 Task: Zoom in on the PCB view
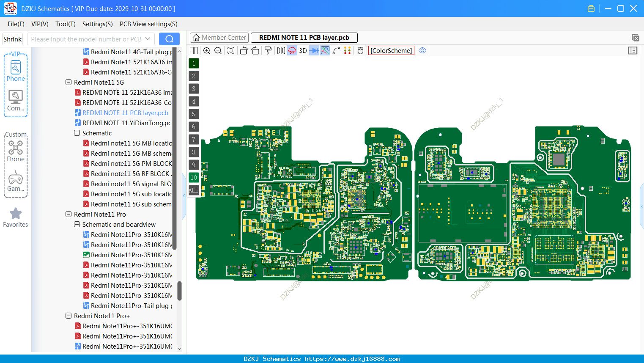click(207, 50)
